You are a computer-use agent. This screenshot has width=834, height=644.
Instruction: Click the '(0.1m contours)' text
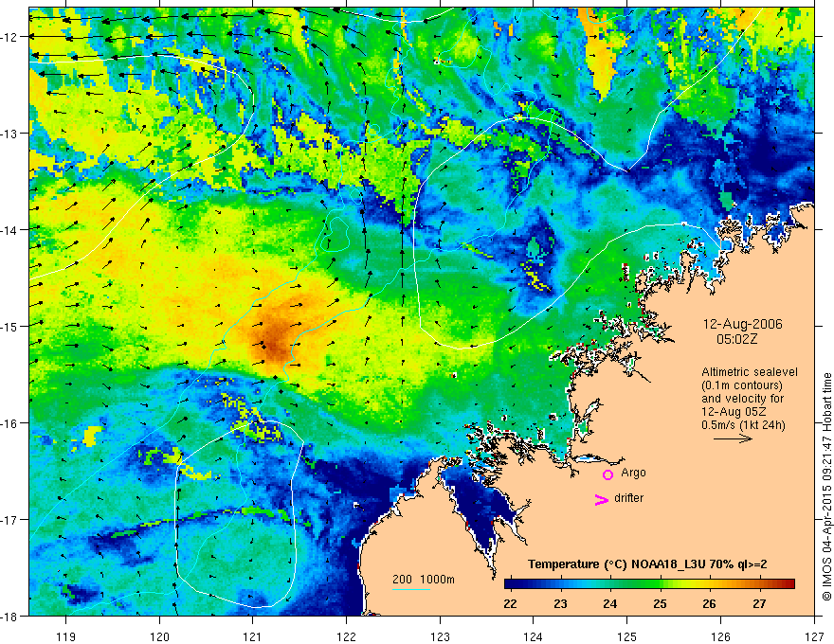(742, 385)
